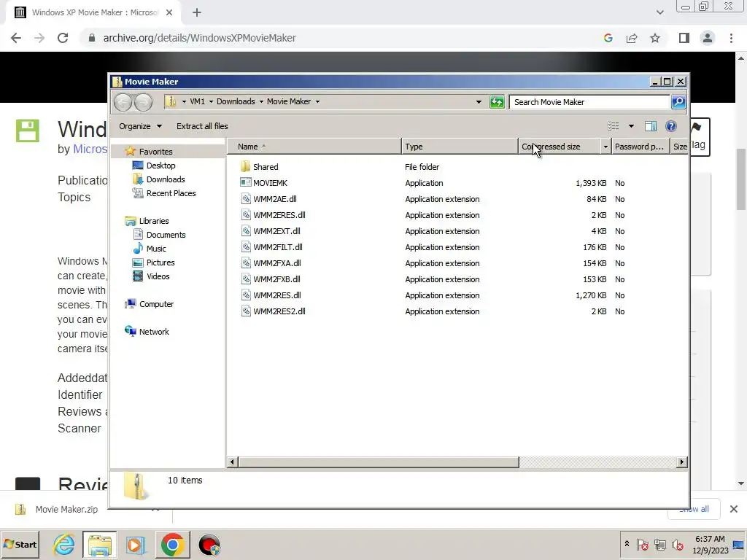This screenshot has width=747, height=560.
Task: Expand the VM1 breadcrumb arrow
Action: [211, 101]
